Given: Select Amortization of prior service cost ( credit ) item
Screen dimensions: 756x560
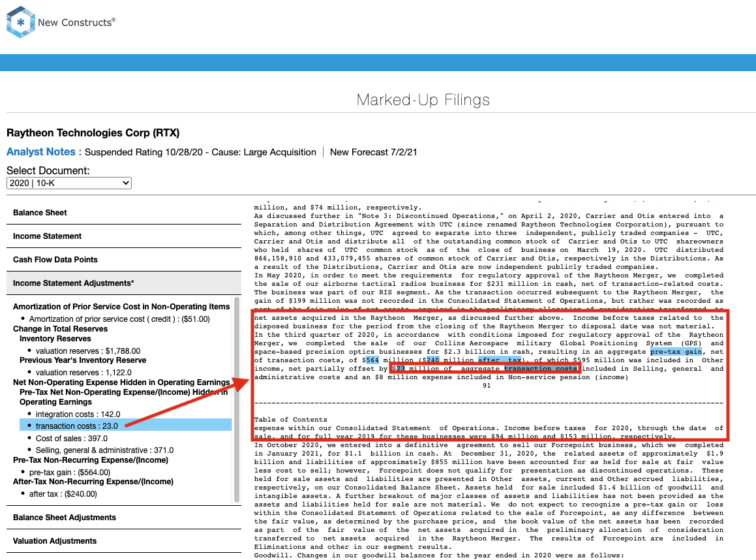Looking at the screenshot, I should (119, 319).
